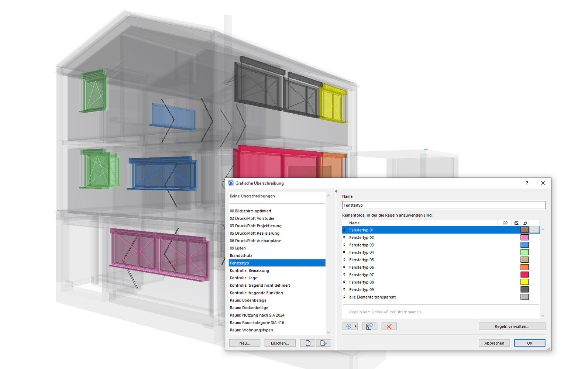Click reorder handle of alle Elemente transparent

344,297
